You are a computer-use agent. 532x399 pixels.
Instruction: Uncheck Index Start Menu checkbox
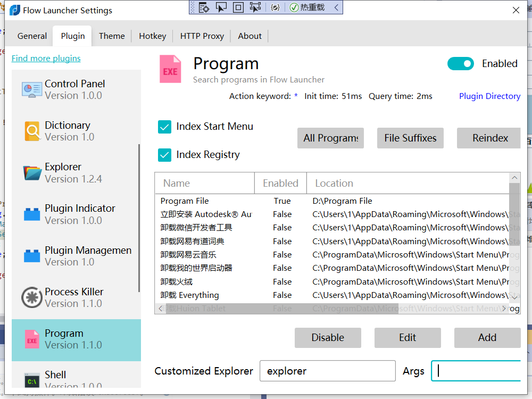coord(164,127)
